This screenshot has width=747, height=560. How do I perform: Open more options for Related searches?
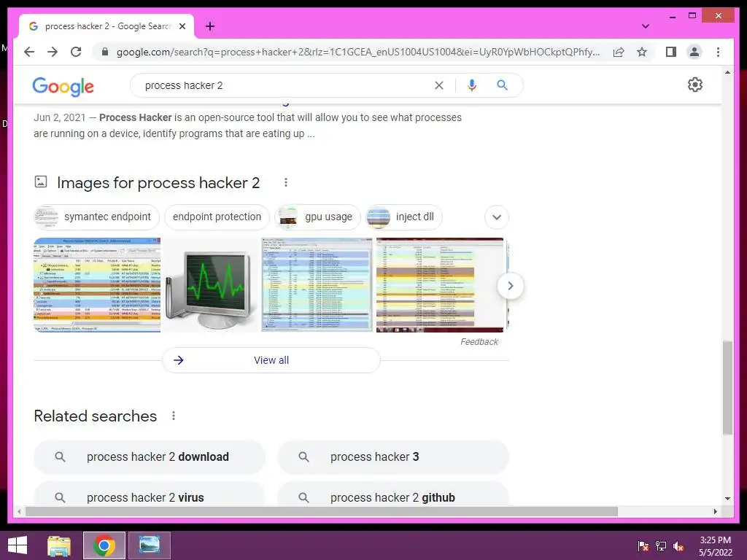tap(174, 416)
